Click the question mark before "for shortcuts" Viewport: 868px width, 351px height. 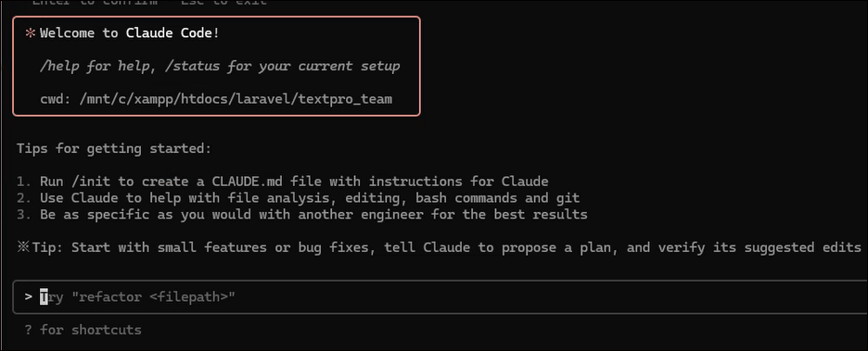(28, 330)
